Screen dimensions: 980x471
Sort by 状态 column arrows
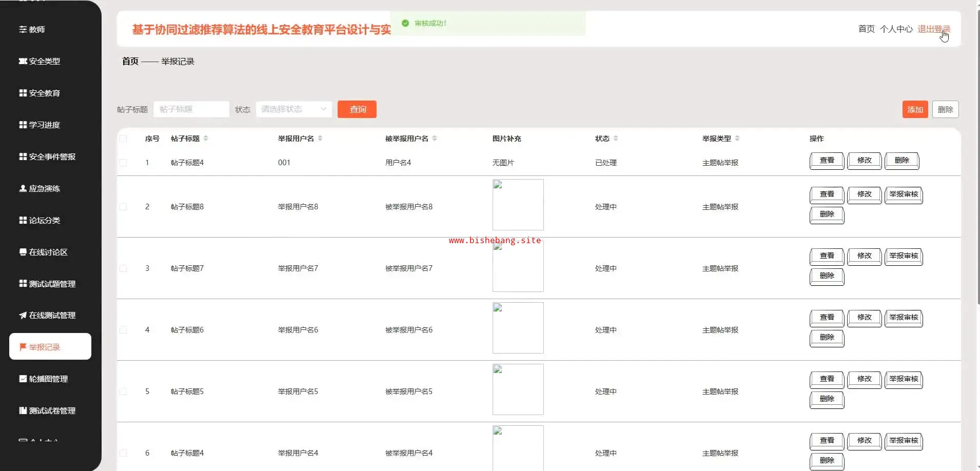(616, 139)
